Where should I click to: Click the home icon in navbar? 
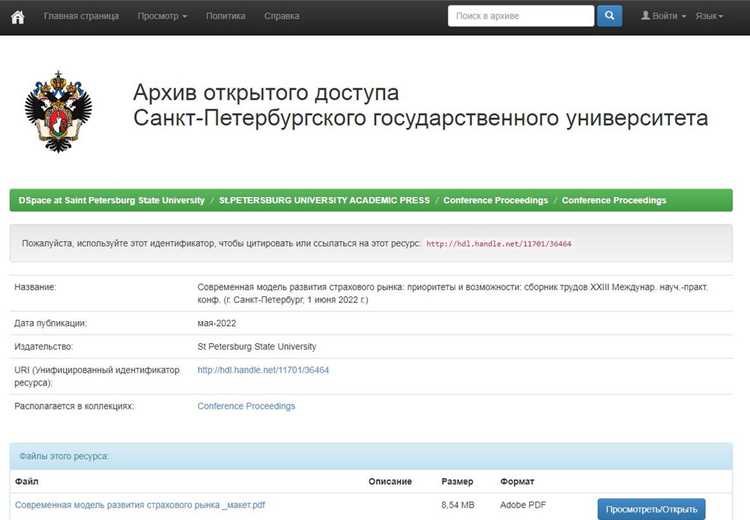[x=18, y=17]
